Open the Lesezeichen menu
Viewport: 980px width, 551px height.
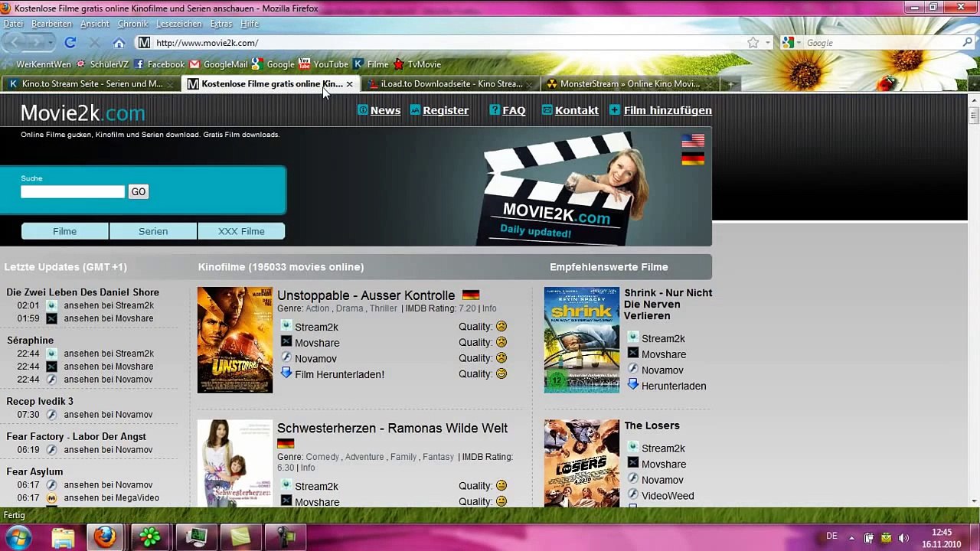[x=179, y=24]
